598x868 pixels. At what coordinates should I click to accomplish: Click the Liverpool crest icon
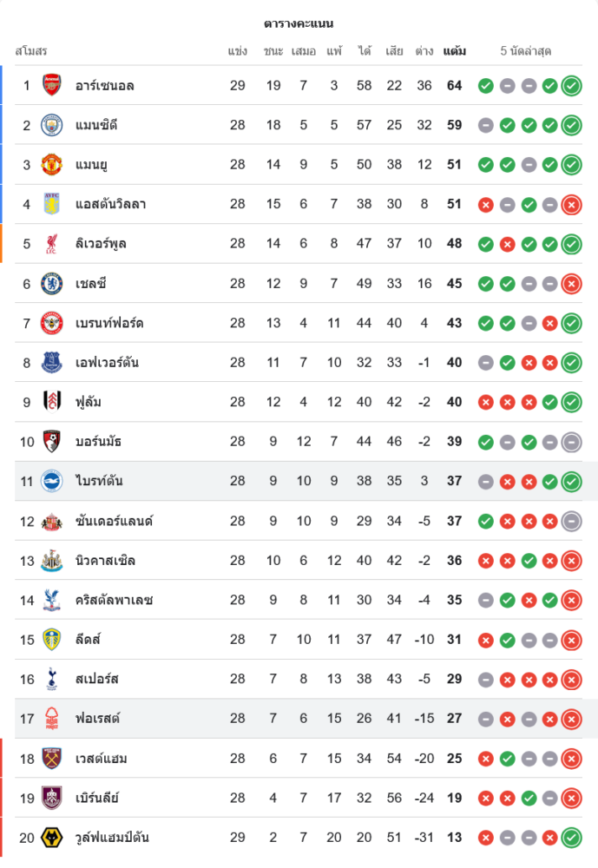point(52,244)
